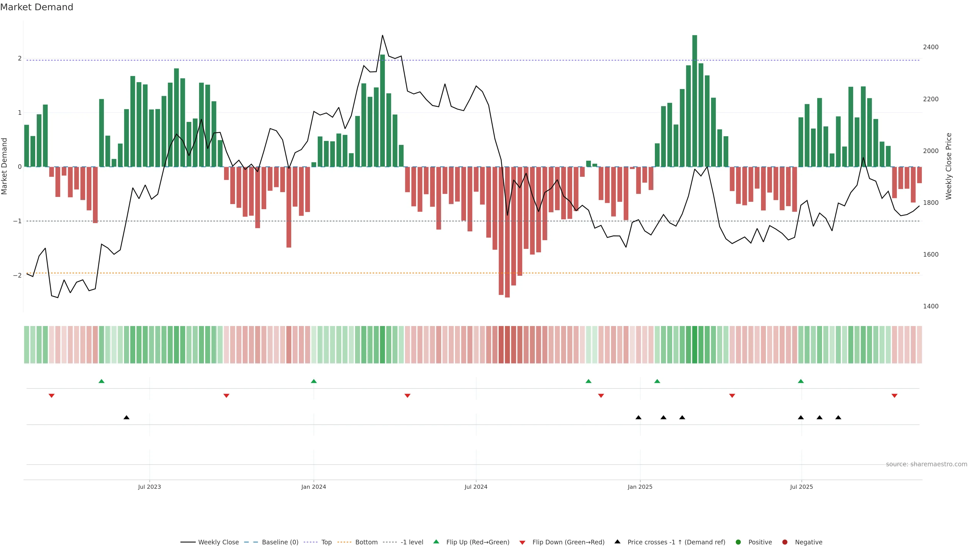
Task: Click the Market Demand chart title
Action: pyautogui.click(x=36, y=7)
